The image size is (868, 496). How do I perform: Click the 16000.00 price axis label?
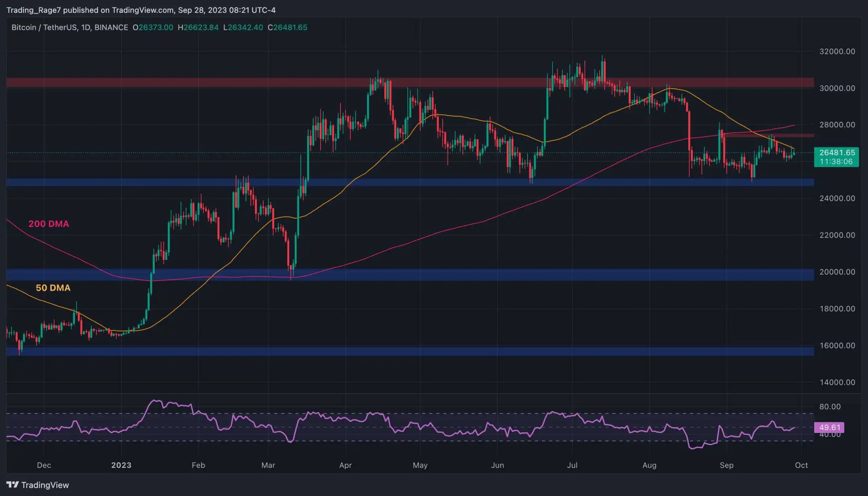tap(837, 346)
